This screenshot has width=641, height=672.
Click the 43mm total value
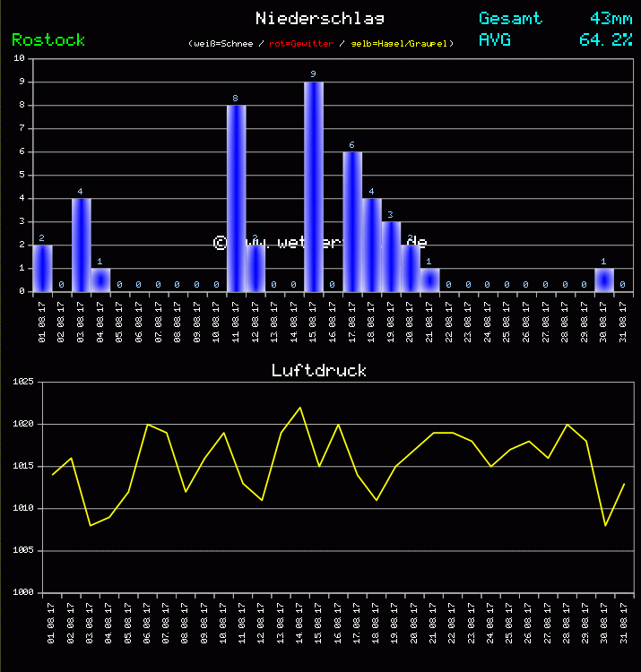(611, 19)
